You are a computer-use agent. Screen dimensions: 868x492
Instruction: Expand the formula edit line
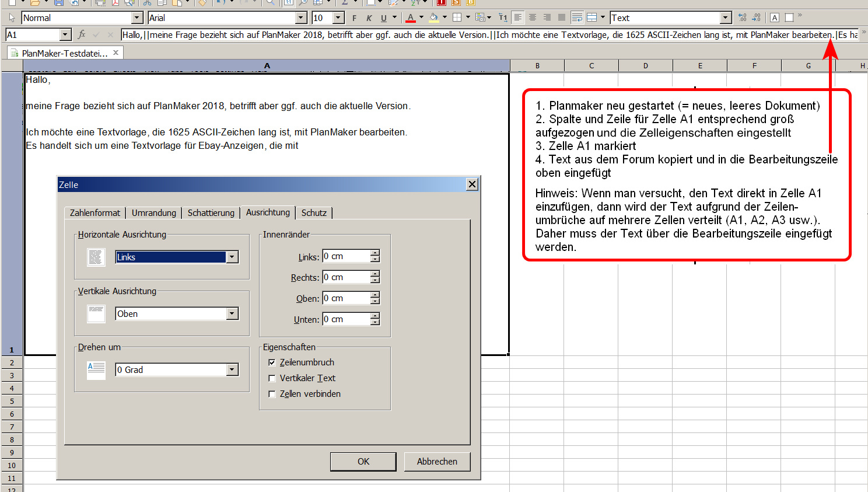pos(864,33)
